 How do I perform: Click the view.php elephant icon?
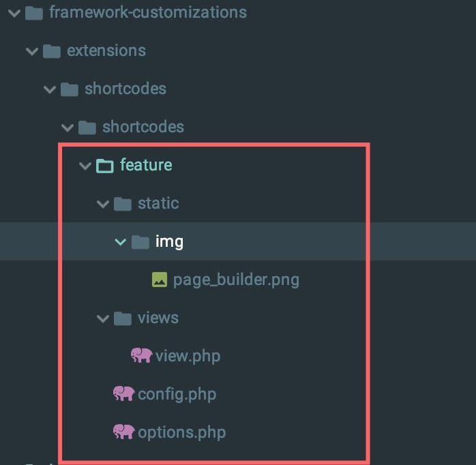pos(141,355)
